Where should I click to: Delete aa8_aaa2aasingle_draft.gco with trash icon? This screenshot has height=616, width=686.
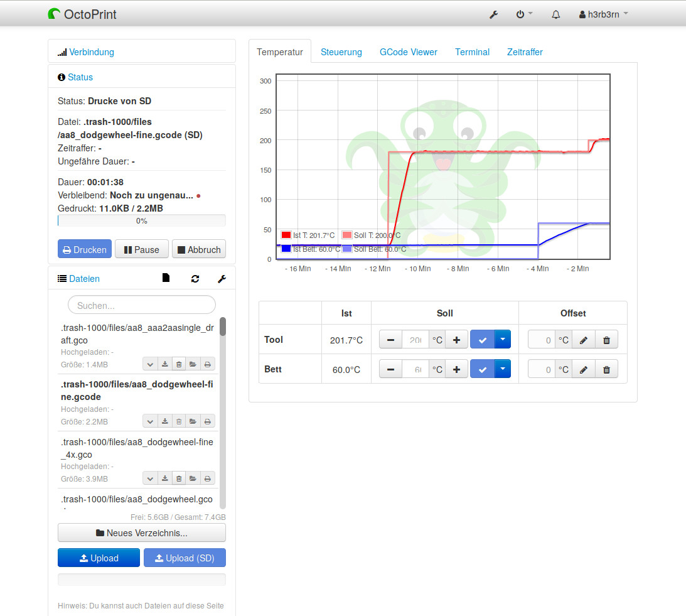click(x=179, y=364)
